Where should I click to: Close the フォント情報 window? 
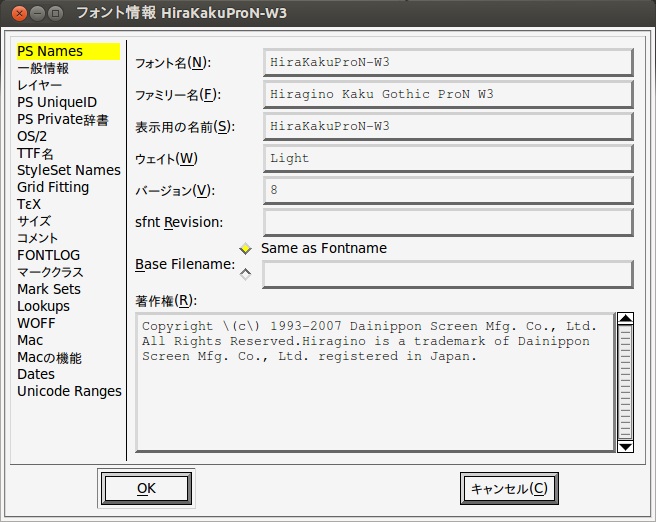19,13
